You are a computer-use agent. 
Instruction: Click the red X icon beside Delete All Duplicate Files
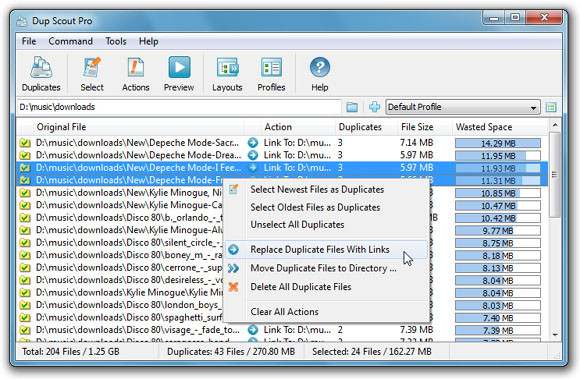pyautogui.click(x=233, y=287)
